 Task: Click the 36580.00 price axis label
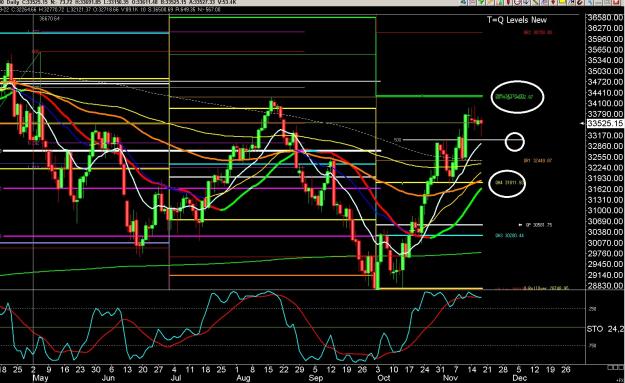(x=605, y=18)
